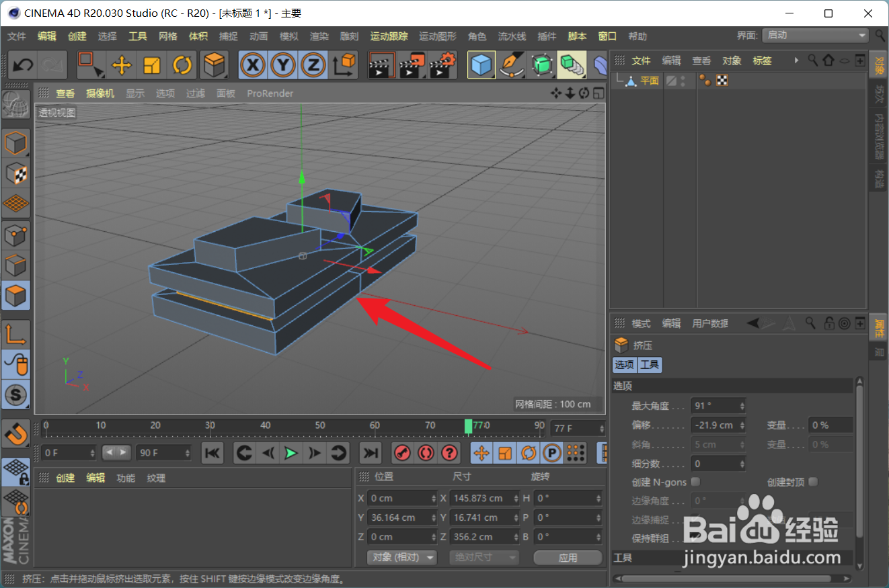Switch to polygon editing mode in left sidebar
The image size is (889, 588).
click(15, 296)
